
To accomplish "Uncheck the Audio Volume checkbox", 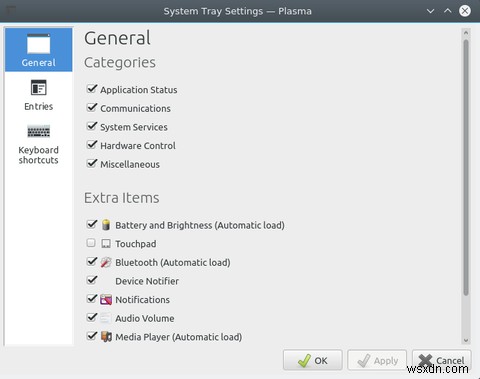I will point(91,317).
